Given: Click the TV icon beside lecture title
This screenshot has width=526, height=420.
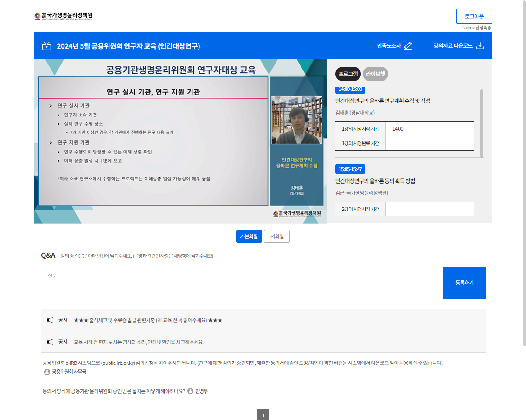Looking at the screenshot, I should click(x=46, y=46).
